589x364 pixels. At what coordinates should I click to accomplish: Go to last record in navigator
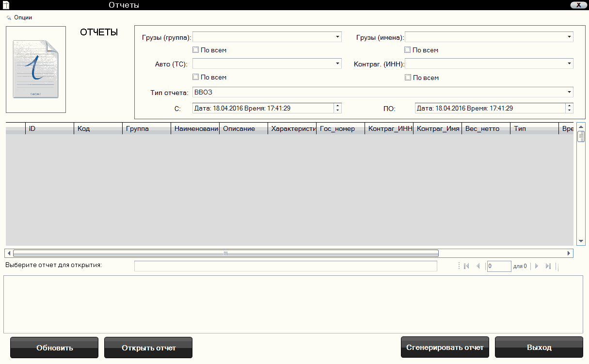click(548, 266)
